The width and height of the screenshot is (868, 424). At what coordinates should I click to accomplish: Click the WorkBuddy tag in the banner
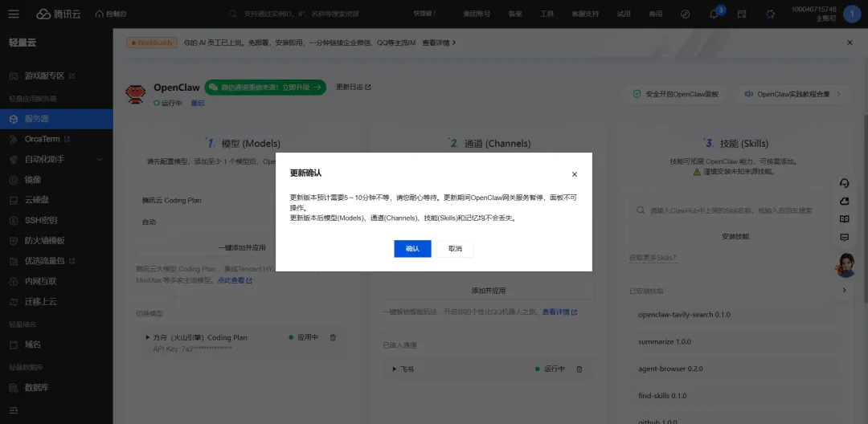point(152,43)
